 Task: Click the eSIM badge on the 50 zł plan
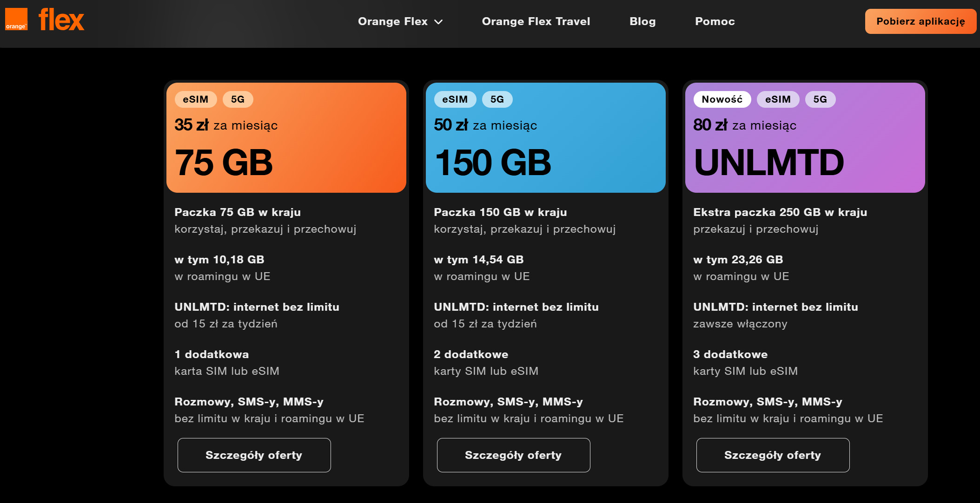(455, 99)
